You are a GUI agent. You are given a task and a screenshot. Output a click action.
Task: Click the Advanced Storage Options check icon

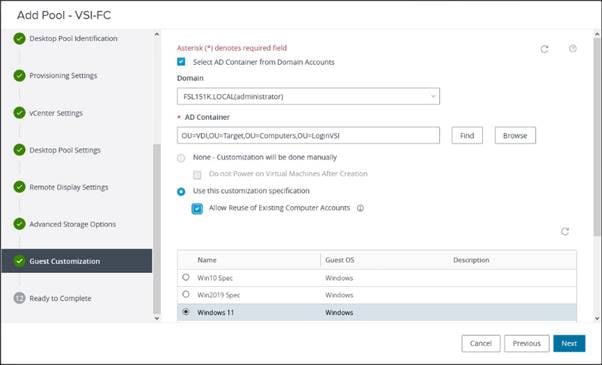20,224
